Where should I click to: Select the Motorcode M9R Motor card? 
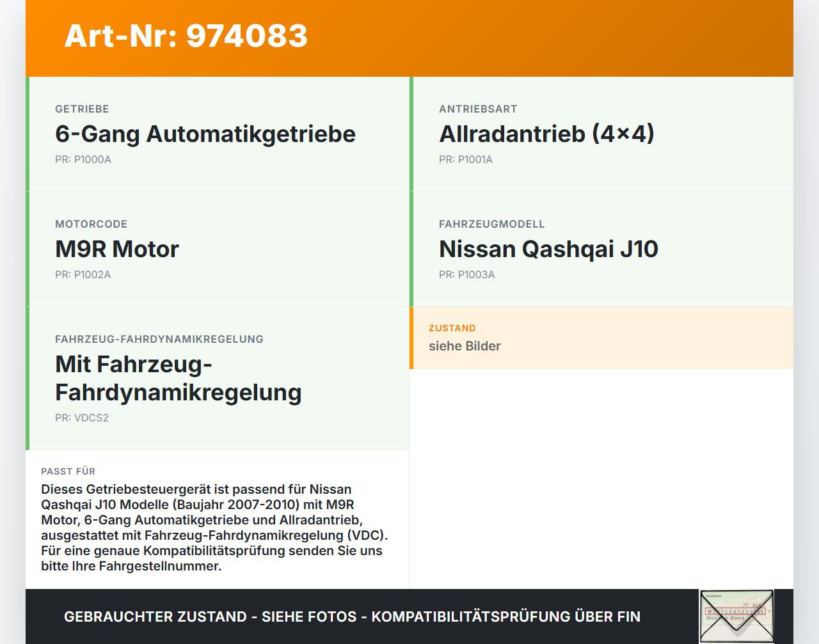point(218,249)
